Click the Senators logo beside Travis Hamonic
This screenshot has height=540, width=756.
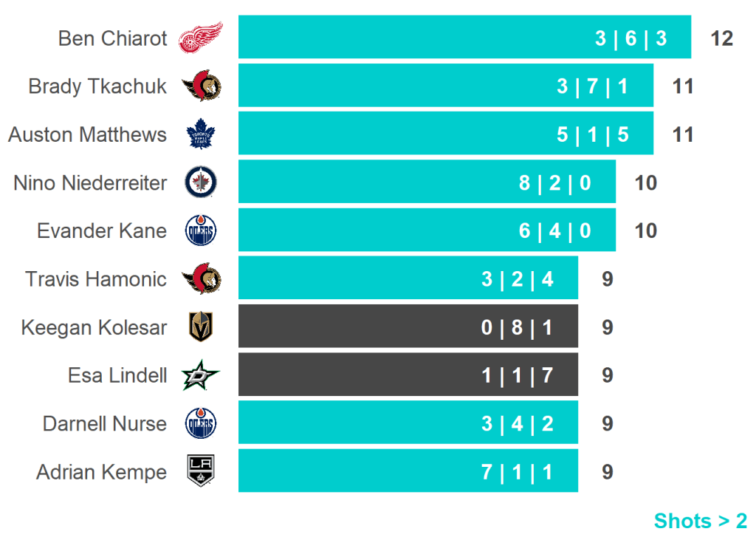coord(201,279)
